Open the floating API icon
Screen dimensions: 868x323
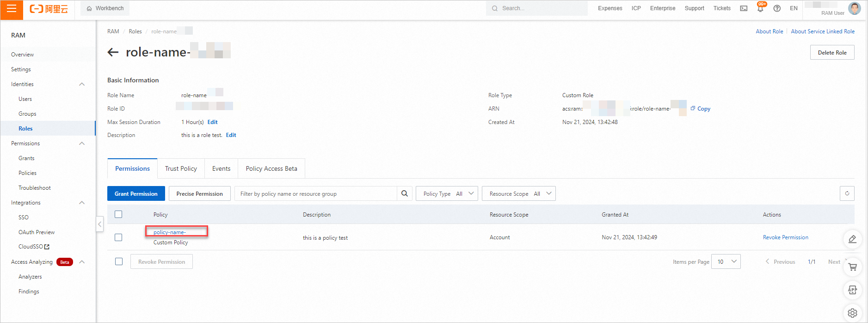coord(853,290)
